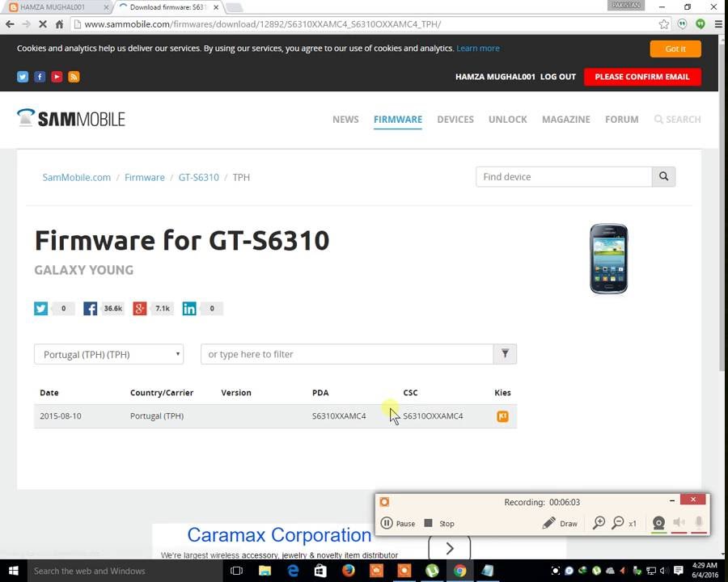728x582 pixels.
Task: Click the filter funnel button
Action: 505,354
